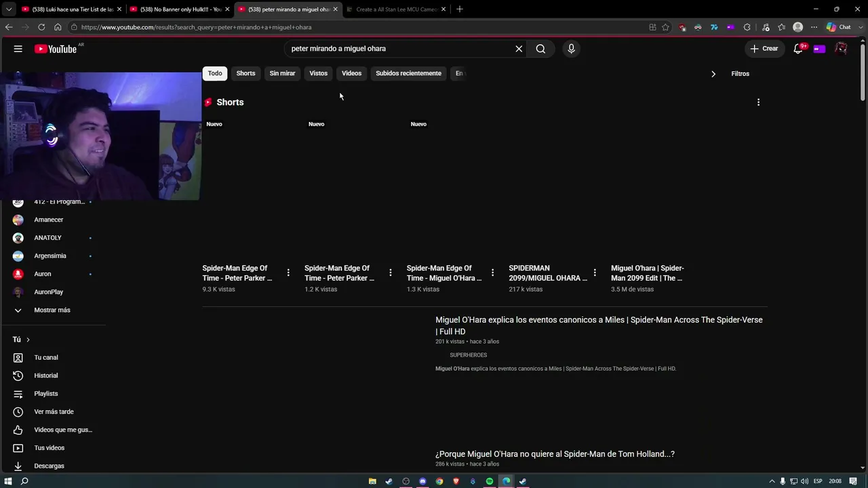Viewport: 868px width, 488px height.
Task: Click the YouTube search input field
Action: pyautogui.click(x=400, y=49)
